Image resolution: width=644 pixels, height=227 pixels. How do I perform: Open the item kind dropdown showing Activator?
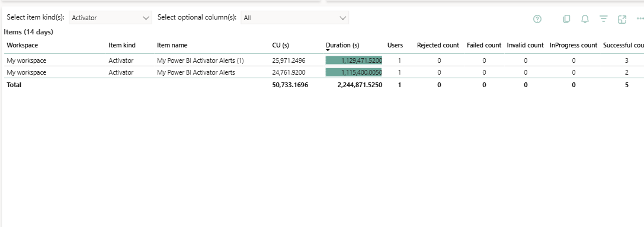(x=110, y=18)
